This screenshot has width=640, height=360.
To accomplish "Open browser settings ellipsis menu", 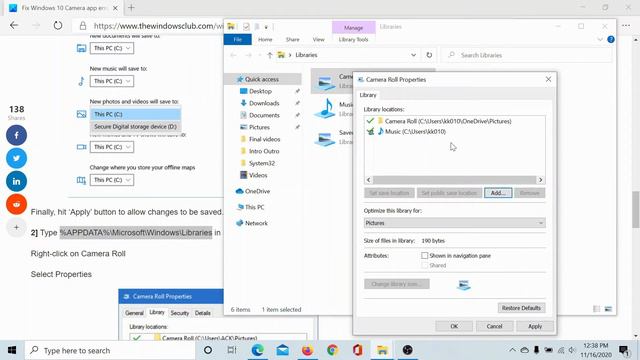I will click(x=626, y=25).
